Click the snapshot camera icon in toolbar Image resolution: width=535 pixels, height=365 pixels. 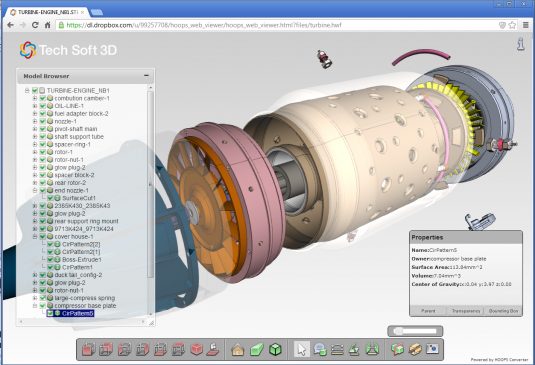click(432, 349)
